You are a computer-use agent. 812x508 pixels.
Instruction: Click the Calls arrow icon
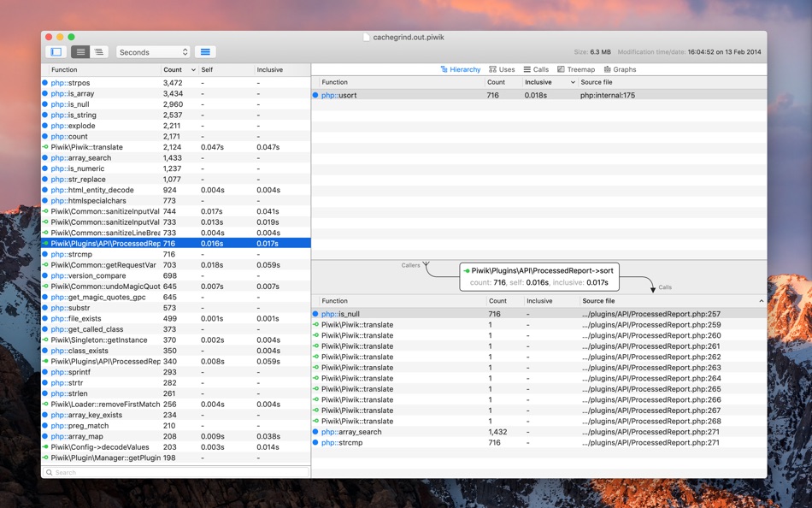coord(653,288)
